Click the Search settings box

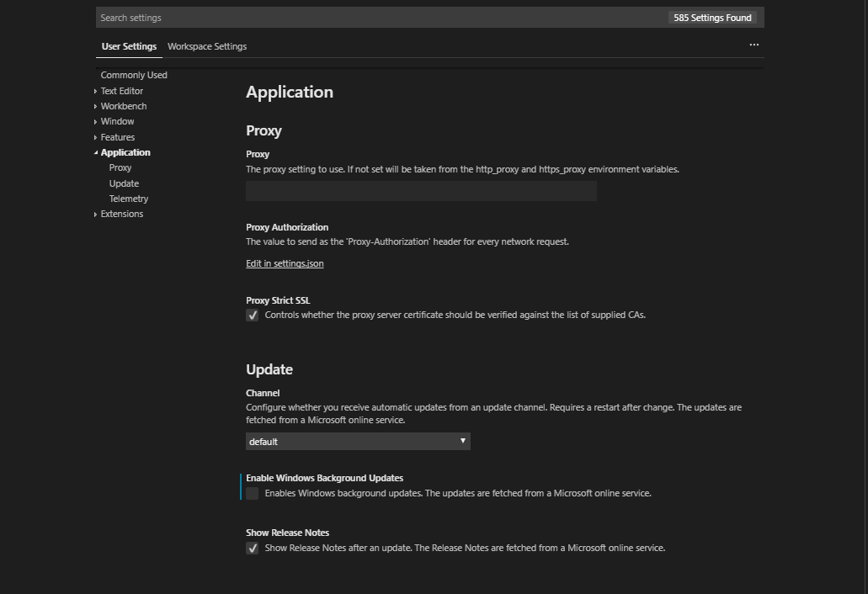click(337, 17)
